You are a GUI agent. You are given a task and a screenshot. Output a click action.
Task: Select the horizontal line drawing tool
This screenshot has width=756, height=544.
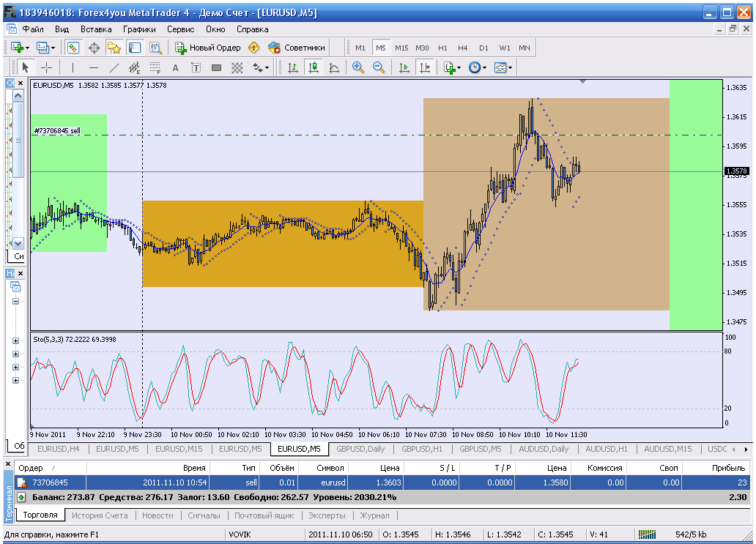(x=94, y=68)
